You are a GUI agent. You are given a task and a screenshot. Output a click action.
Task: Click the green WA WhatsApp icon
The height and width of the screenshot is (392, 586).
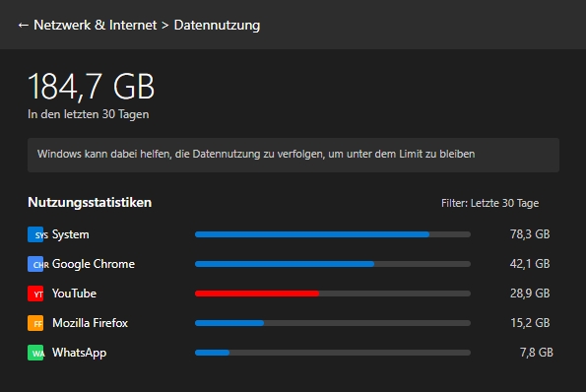pos(35,353)
